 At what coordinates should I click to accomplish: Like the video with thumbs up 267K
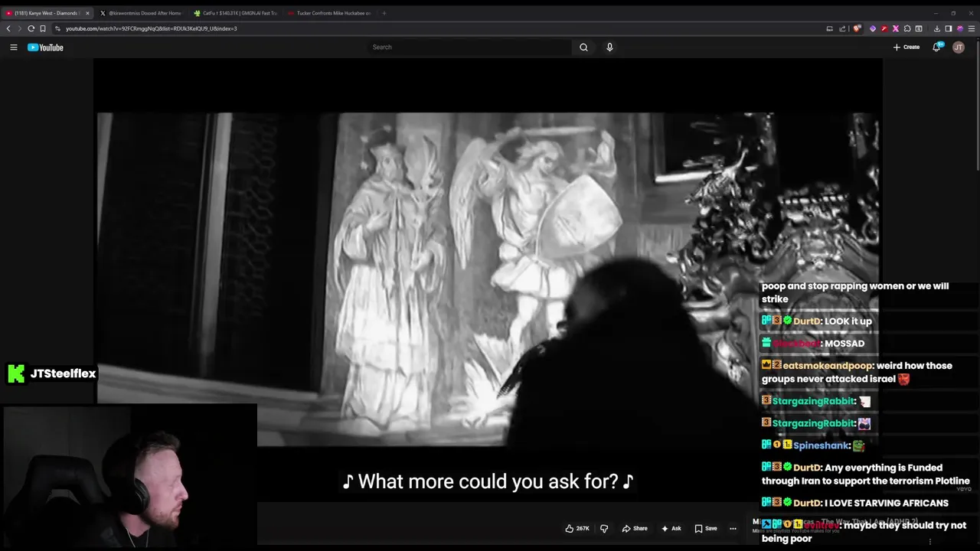[x=577, y=528]
